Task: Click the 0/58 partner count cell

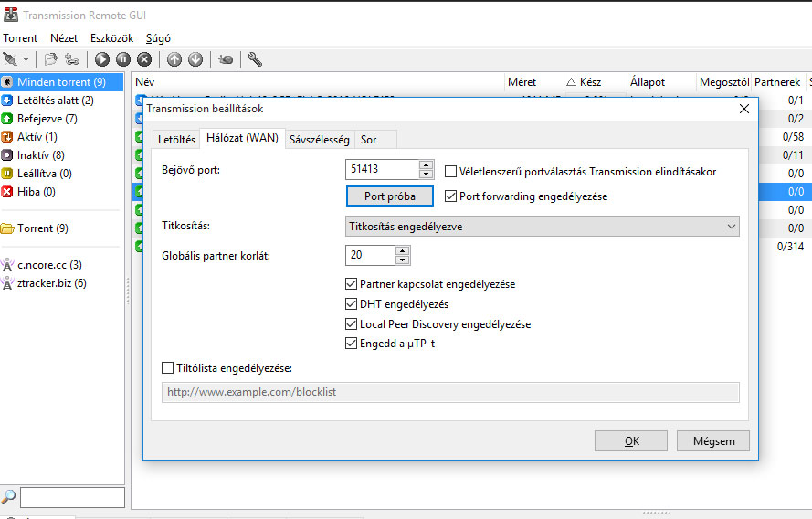Action: 793,137
